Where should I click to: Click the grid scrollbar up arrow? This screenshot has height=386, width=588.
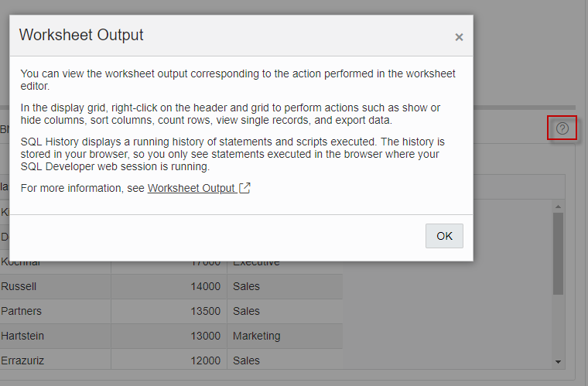coord(558,206)
